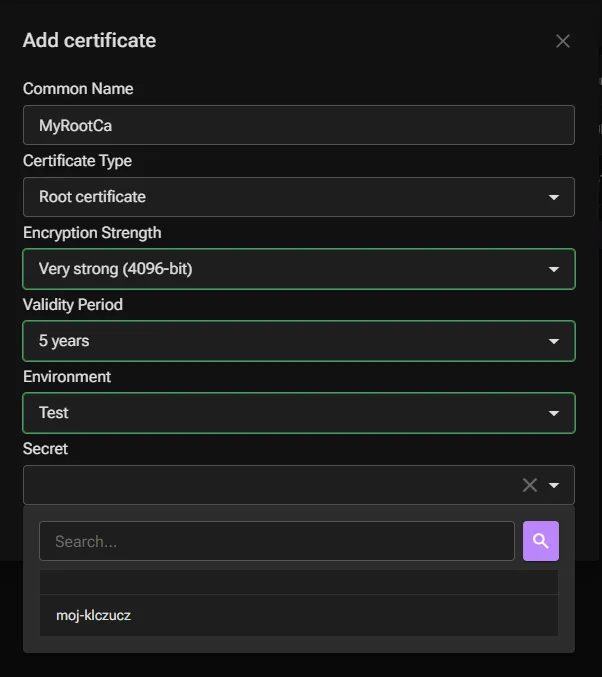Open the 5 years validity dropdown
This screenshot has height=677, width=602.
(x=299, y=341)
